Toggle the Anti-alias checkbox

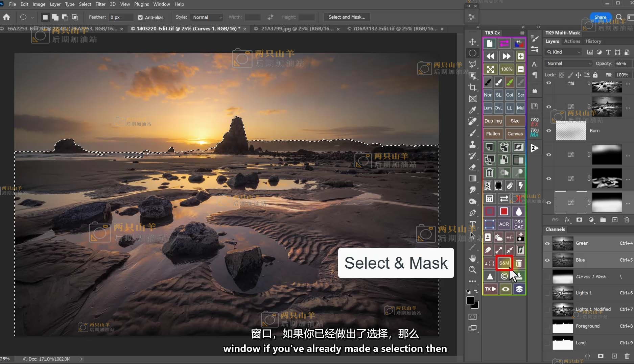coord(140,17)
